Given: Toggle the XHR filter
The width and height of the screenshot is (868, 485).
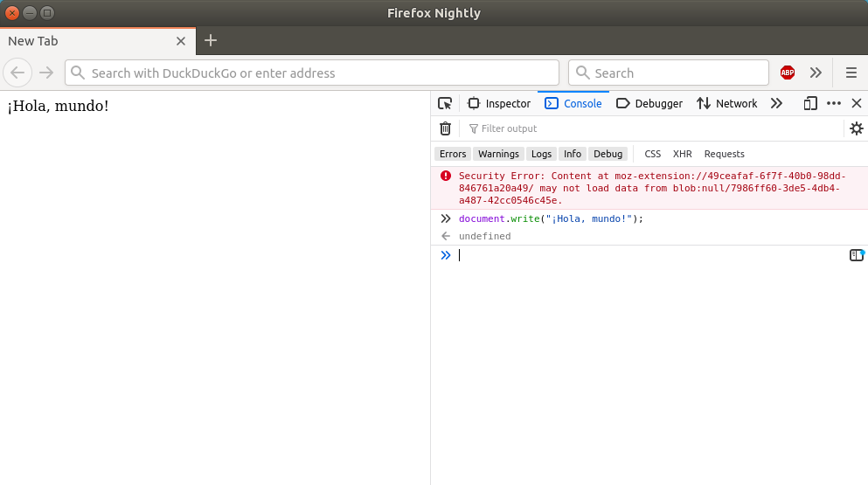Looking at the screenshot, I should [x=682, y=154].
